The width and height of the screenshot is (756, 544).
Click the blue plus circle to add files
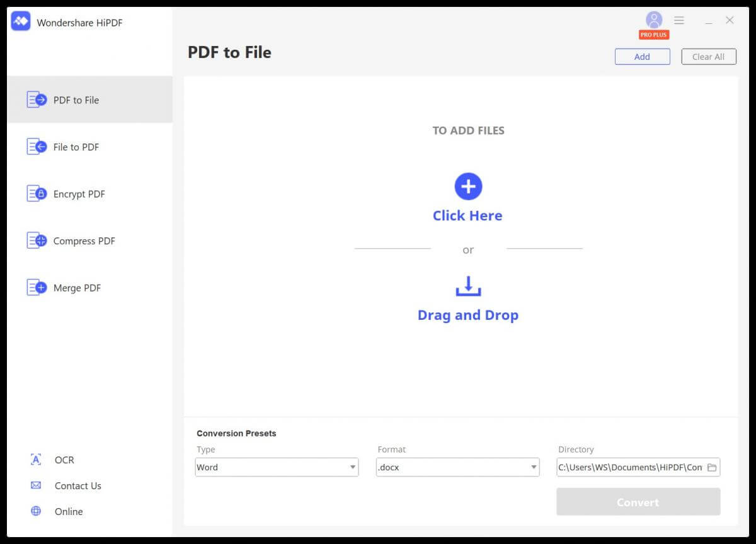tap(468, 186)
